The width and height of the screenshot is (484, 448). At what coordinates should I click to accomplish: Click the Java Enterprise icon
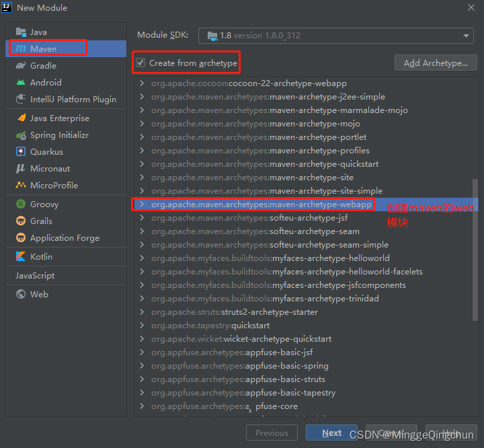21,118
